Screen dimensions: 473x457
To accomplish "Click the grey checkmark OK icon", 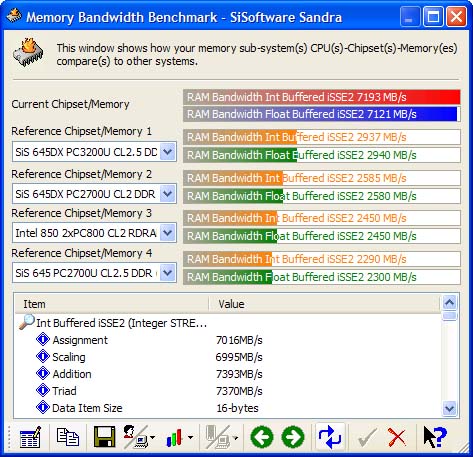I will coord(367,437).
